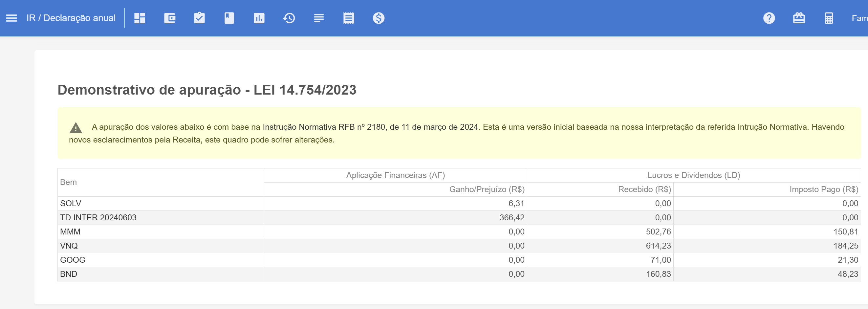
Task: Click the warning triangle icon in notice
Action: coord(76,128)
